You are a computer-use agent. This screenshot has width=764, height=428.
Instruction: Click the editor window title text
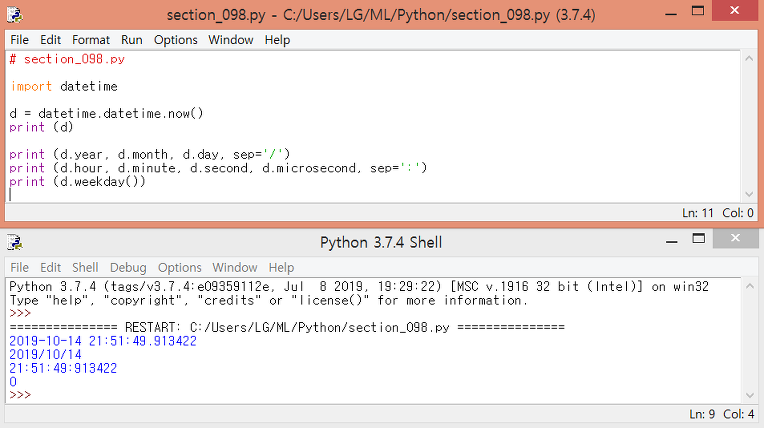point(381,15)
